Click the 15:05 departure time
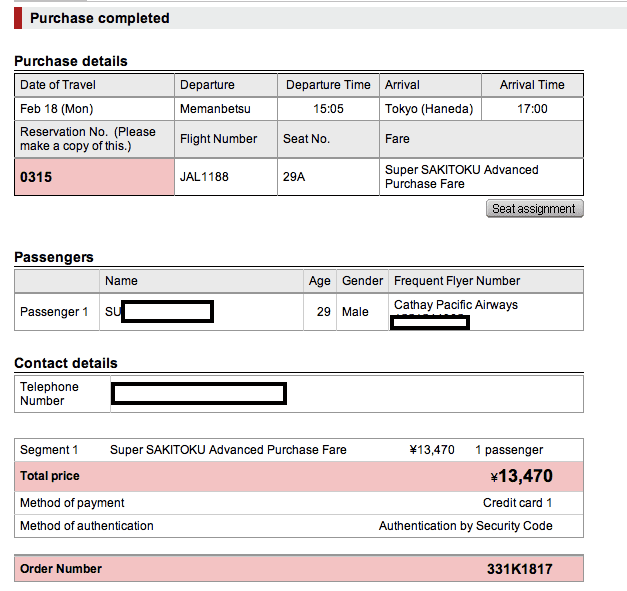The height and width of the screenshot is (591, 627). click(328, 109)
